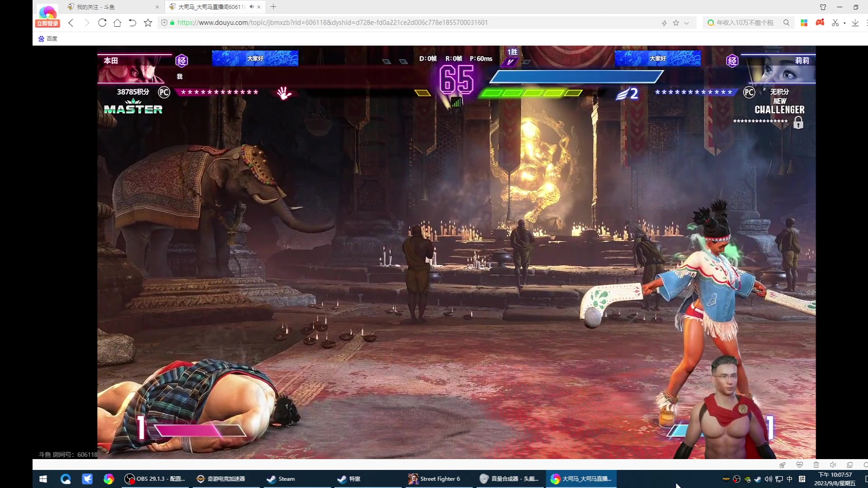This screenshot has width=868, height=488.
Task: Open the Windows Start menu
Action: [x=43, y=479]
